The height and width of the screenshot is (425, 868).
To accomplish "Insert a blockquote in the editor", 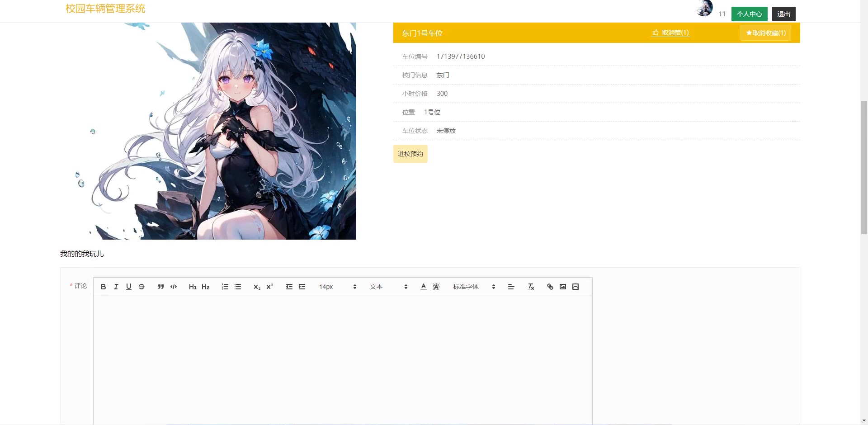I will click(160, 287).
